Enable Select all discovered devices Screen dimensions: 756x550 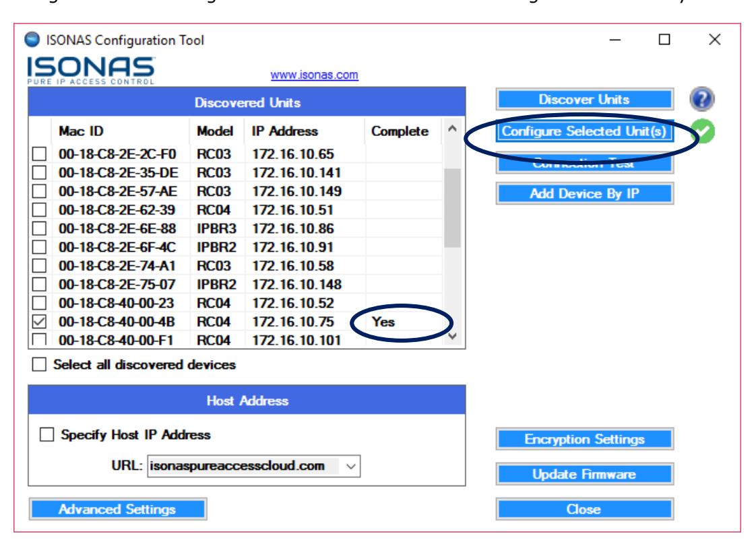pyautogui.click(x=39, y=364)
